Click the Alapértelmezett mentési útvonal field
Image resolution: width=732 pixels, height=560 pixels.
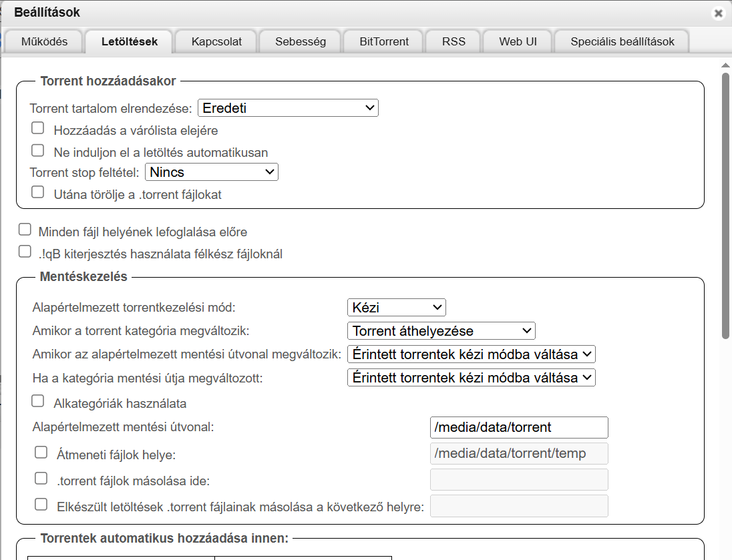519,427
